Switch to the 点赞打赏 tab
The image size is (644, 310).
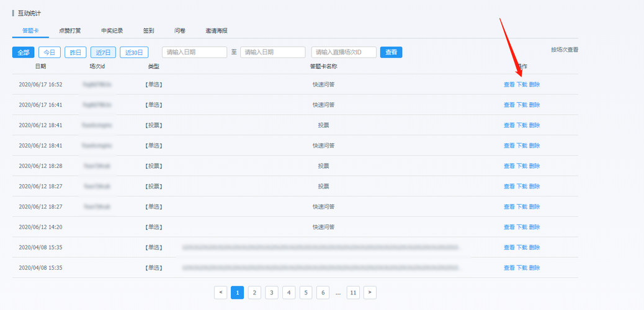pos(69,30)
